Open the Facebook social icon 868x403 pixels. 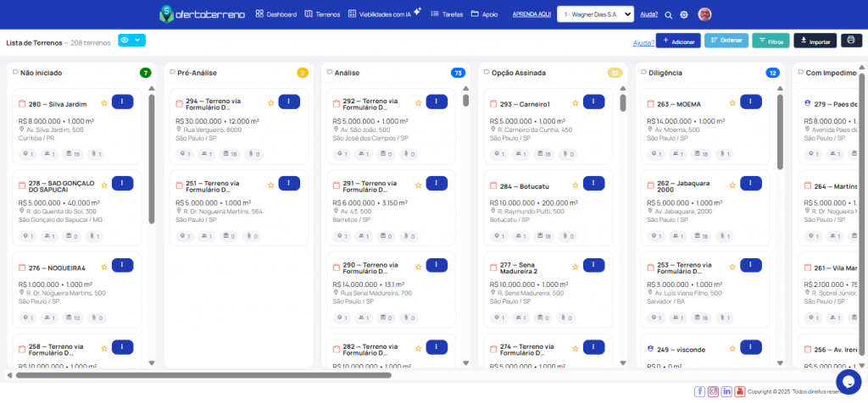699,391
